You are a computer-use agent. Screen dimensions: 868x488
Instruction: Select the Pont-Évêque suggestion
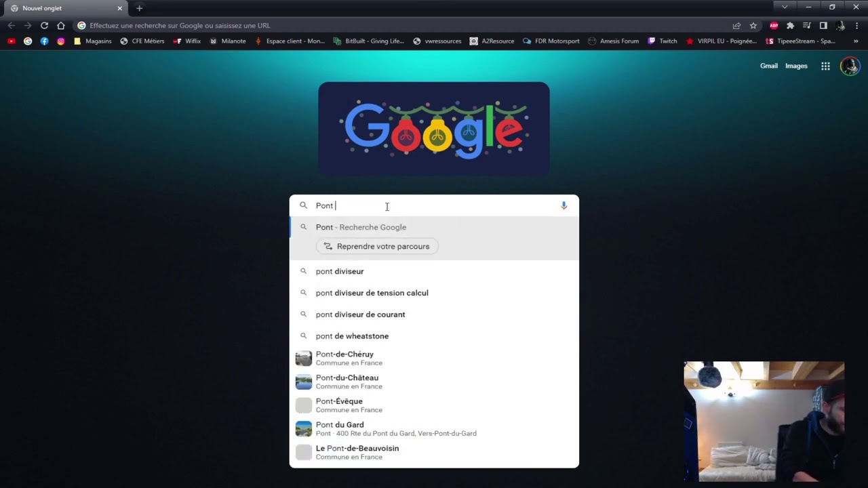coord(434,405)
